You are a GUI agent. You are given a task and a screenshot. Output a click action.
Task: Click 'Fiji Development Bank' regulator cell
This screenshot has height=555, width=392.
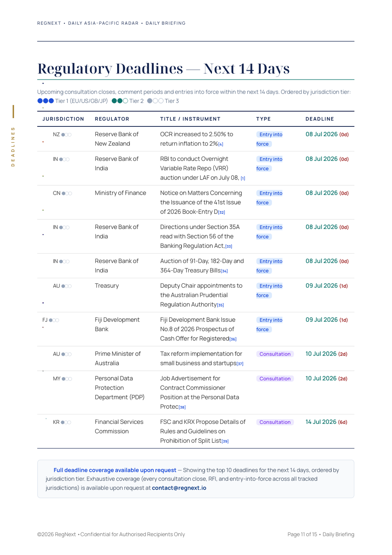(x=117, y=325)
